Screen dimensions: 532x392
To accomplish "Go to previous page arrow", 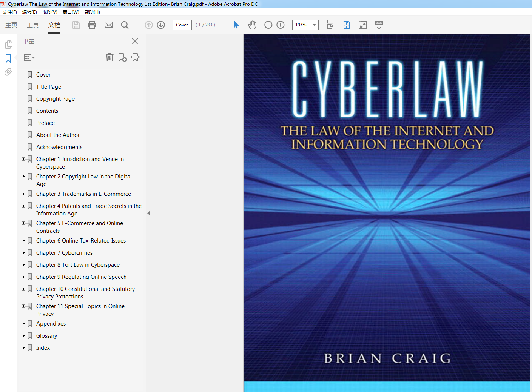I will pyautogui.click(x=149, y=25).
